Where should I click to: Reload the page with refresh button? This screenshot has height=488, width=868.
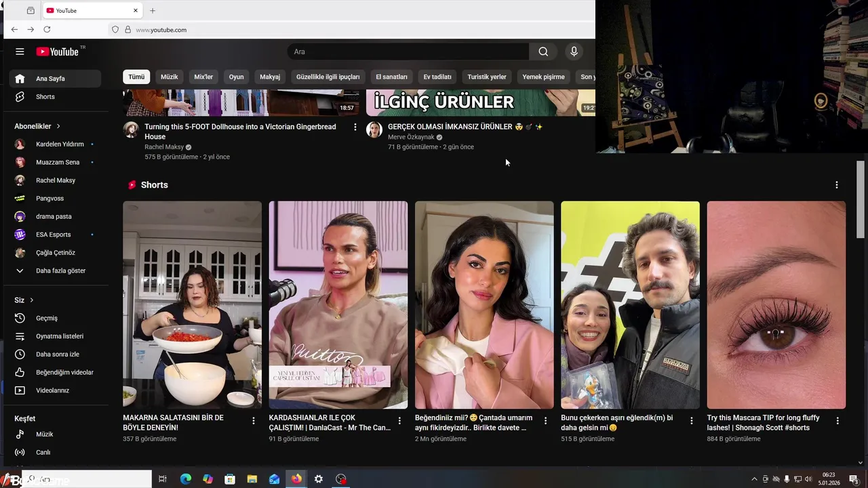[47, 30]
